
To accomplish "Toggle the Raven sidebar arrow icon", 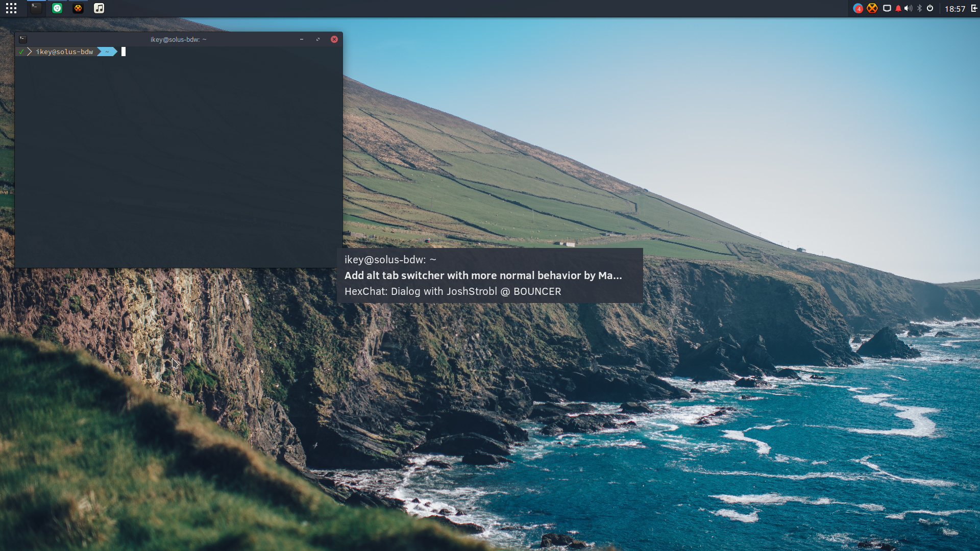I will pos(974,8).
